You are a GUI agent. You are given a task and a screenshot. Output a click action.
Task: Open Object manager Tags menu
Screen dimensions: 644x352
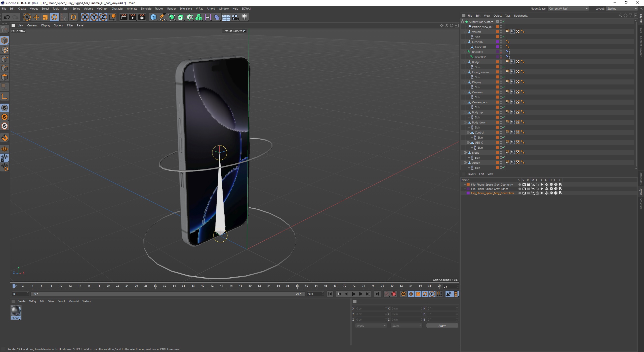click(x=508, y=16)
